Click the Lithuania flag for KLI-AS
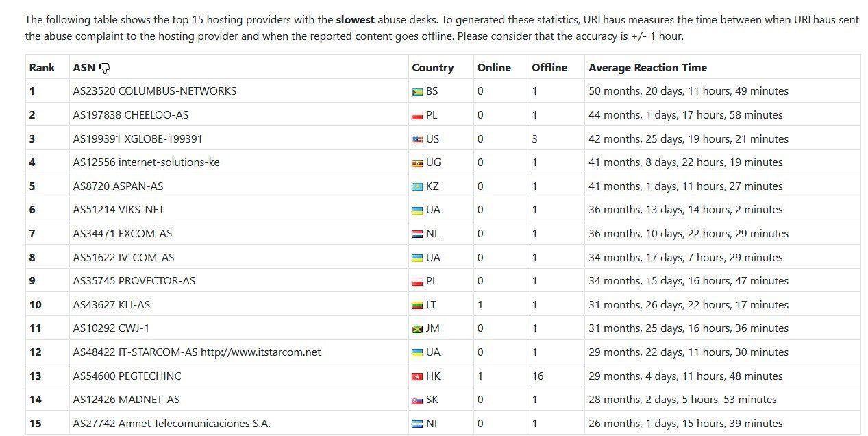Screen dimensions: 868x436 (417, 305)
